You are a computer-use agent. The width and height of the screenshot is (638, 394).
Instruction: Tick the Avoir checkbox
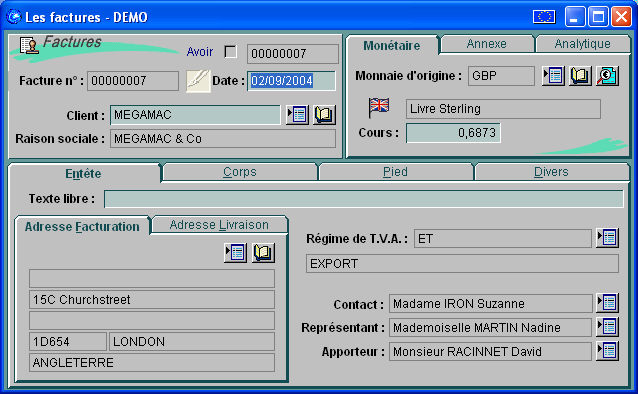coord(231,52)
